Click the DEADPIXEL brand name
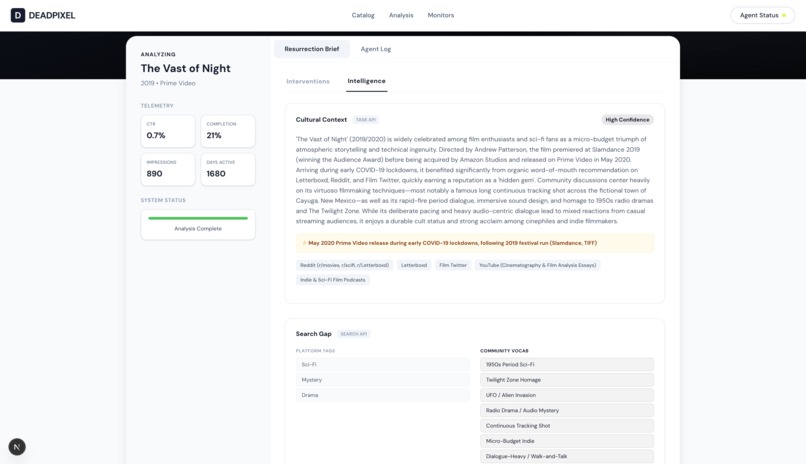The width and height of the screenshot is (806, 464). pos(52,15)
